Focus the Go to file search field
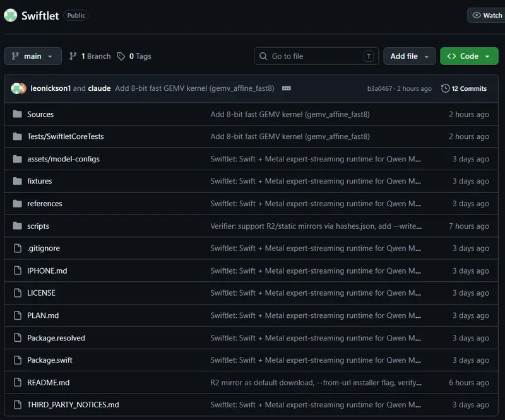Viewport: 505px width, 420px height. pos(316,56)
